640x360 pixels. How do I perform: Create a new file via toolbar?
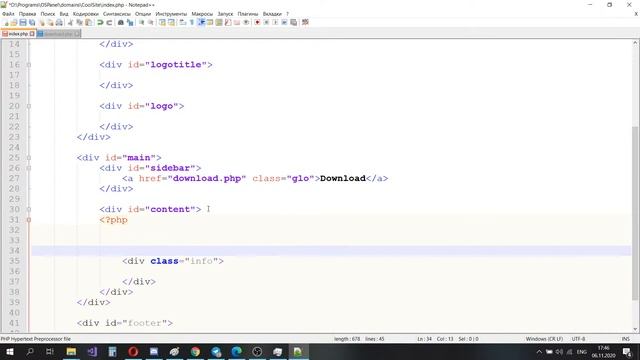click(x=6, y=22)
